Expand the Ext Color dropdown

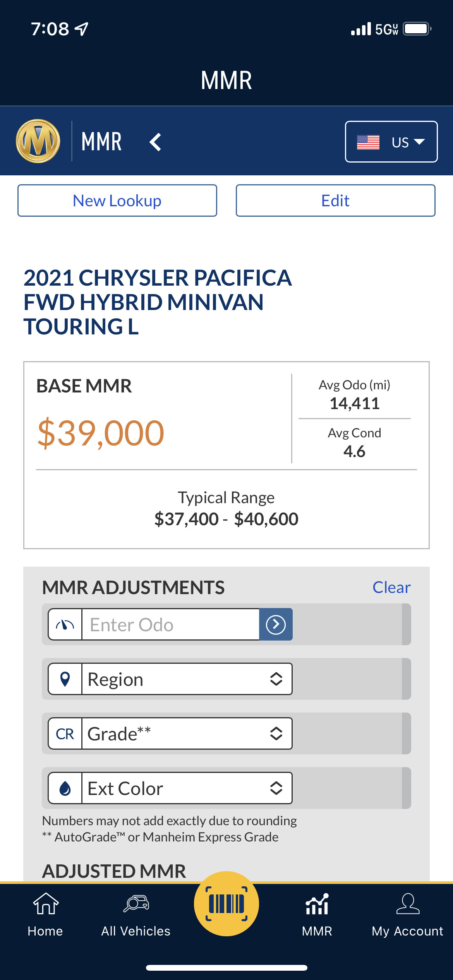pos(187,788)
